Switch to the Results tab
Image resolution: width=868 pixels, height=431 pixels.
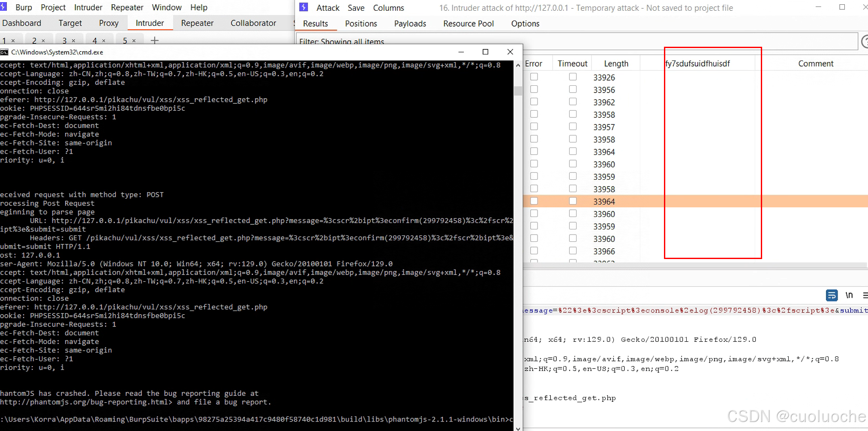(x=315, y=24)
